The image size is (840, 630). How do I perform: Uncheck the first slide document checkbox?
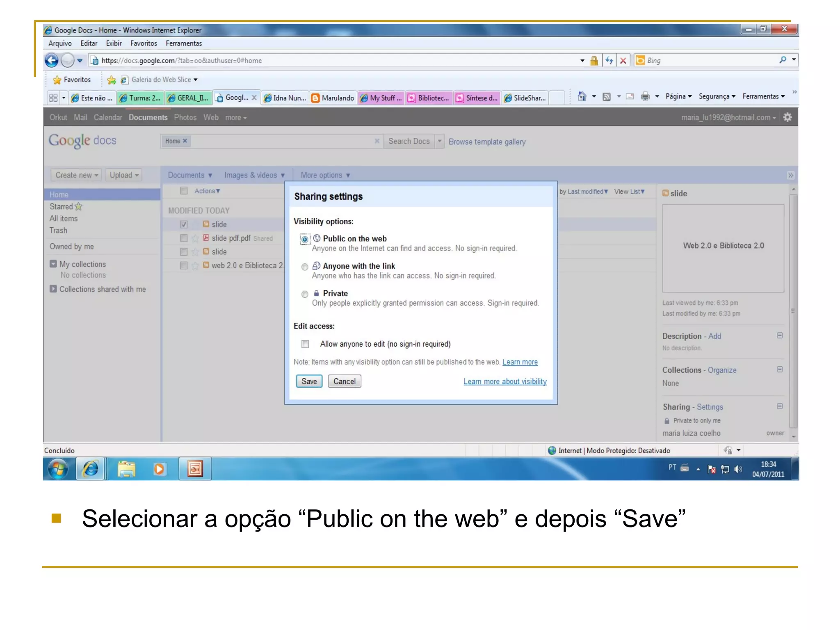tap(184, 224)
